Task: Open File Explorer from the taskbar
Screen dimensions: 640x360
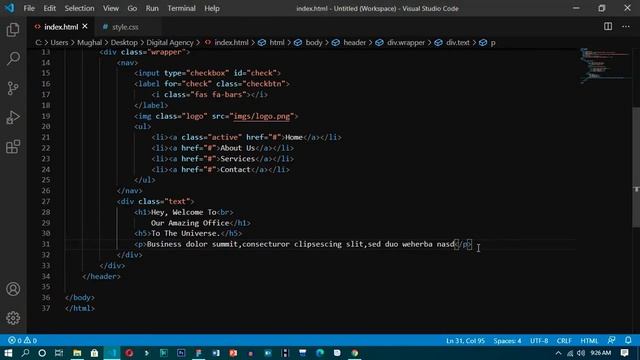Action: [x=77, y=353]
